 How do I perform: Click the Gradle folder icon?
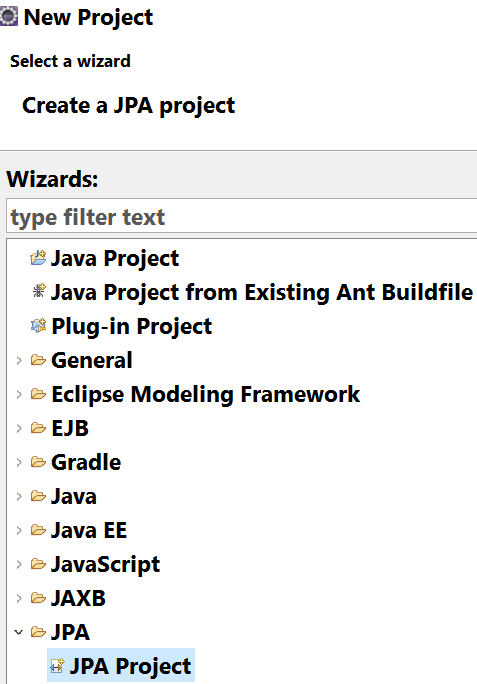pos(38,462)
